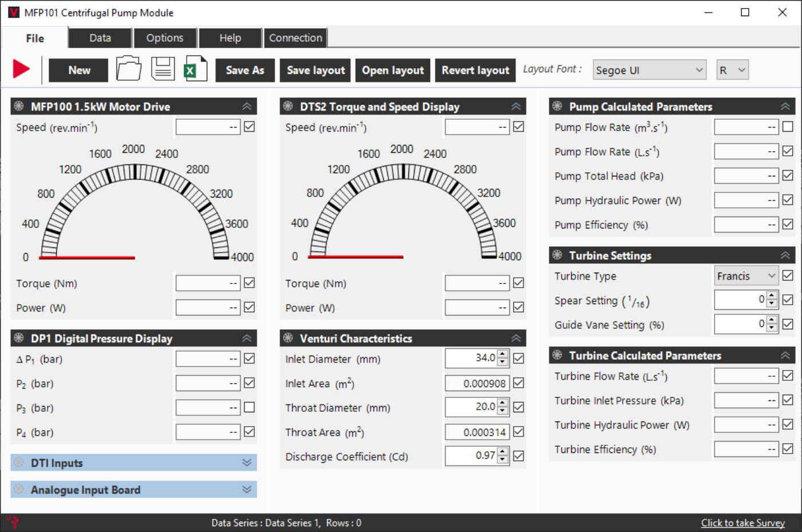Open the Layout Font Segoe UI dropdown

(x=649, y=70)
